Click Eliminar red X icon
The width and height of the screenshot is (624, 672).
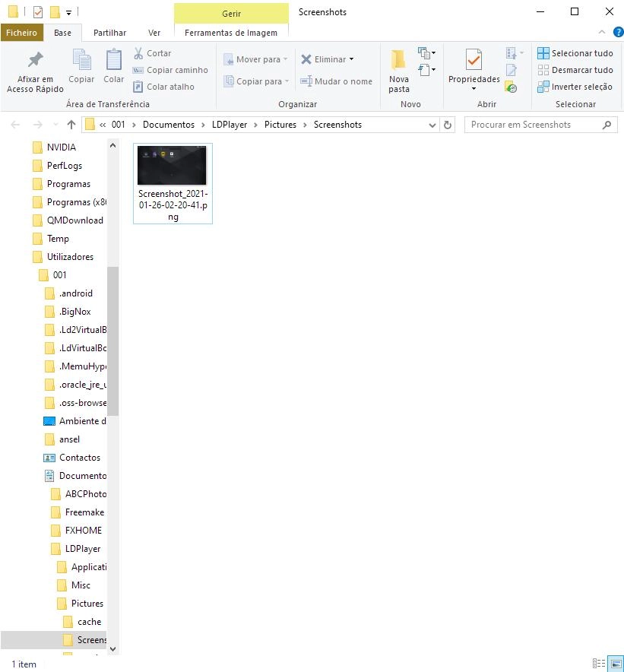(306, 59)
